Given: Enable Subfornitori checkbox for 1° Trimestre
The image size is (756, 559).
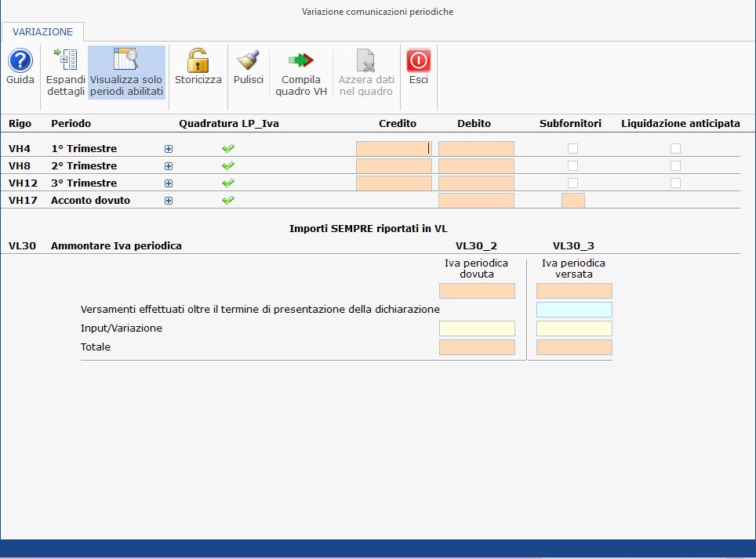Looking at the screenshot, I should pos(573,149).
